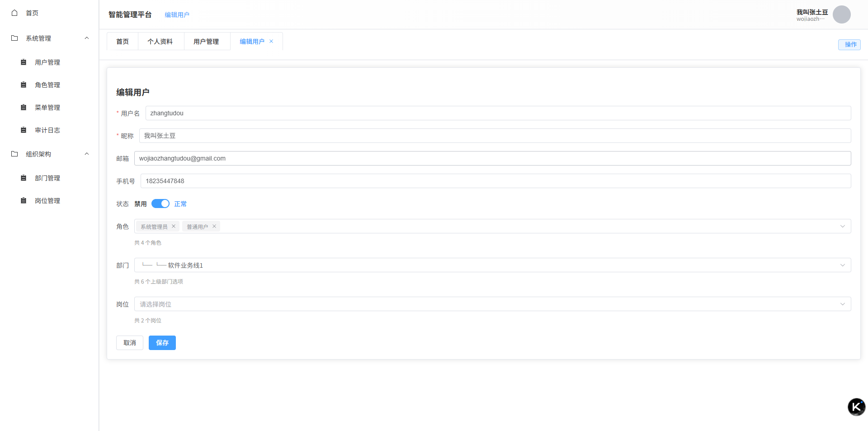Screen dimensions: 868x431
Task: Toggle the 状态 switch
Action: coord(160,204)
